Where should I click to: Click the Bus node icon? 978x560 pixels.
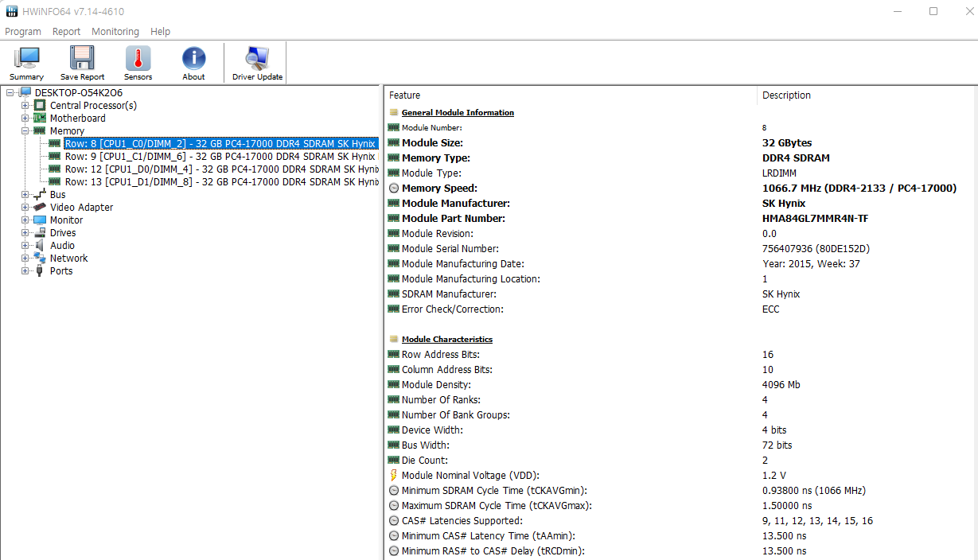[40, 194]
